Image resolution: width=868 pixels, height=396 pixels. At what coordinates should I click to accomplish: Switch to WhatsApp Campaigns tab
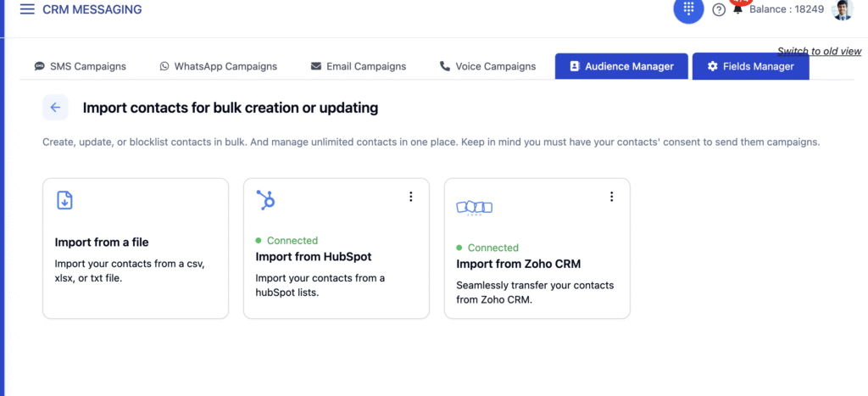pos(218,66)
